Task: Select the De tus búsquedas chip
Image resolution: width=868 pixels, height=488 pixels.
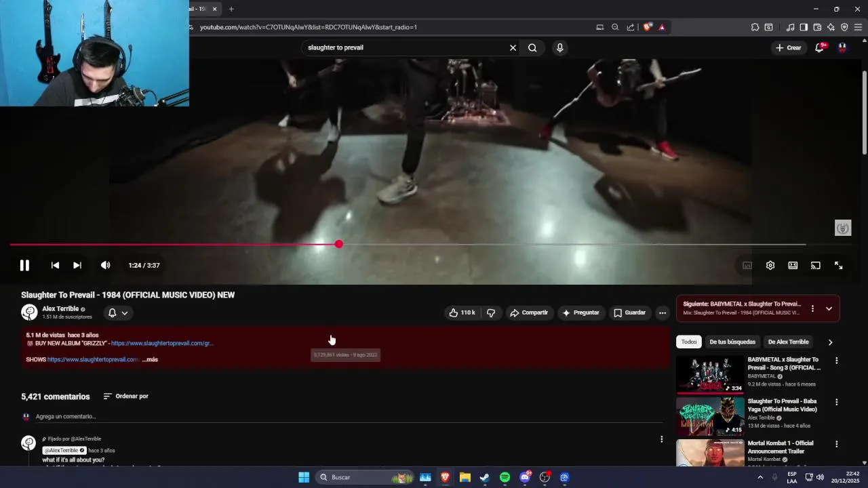Action: coord(732,342)
